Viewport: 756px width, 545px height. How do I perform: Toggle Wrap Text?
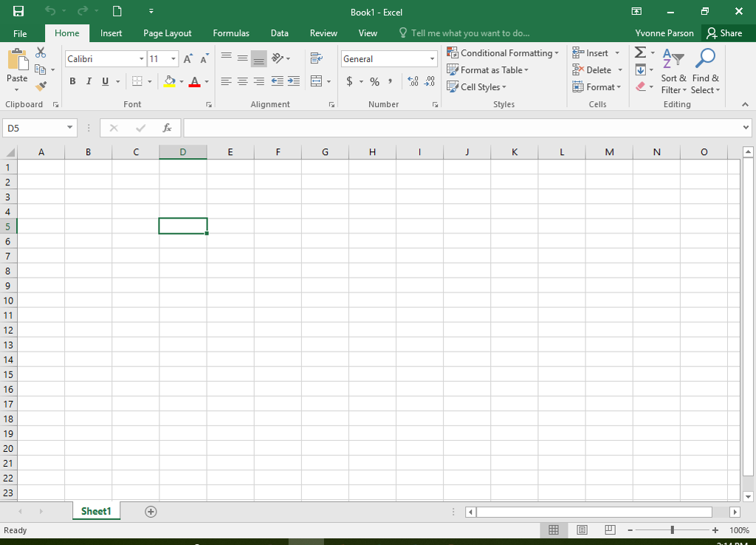tap(316, 58)
